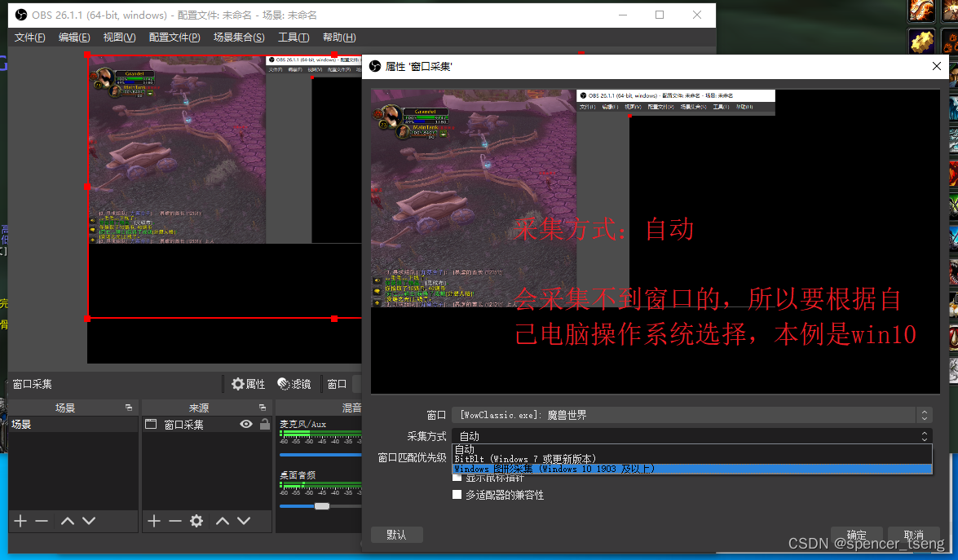Select 自动 in the capture method list

pyautogui.click(x=692, y=449)
